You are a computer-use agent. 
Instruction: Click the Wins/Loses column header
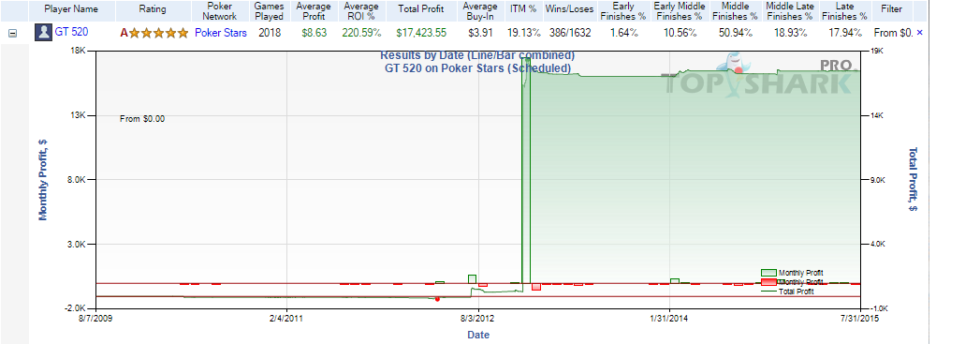(x=569, y=10)
